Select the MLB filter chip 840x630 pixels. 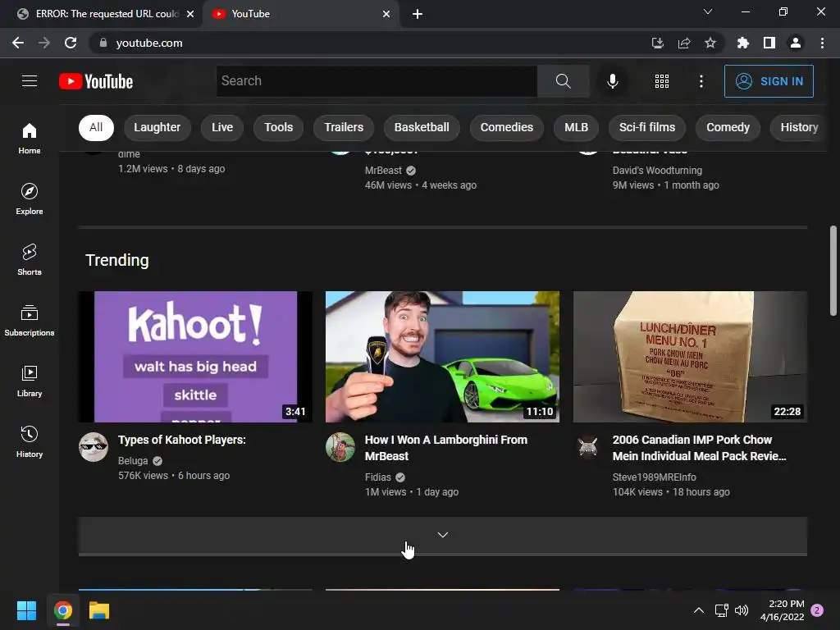tap(576, 127)
